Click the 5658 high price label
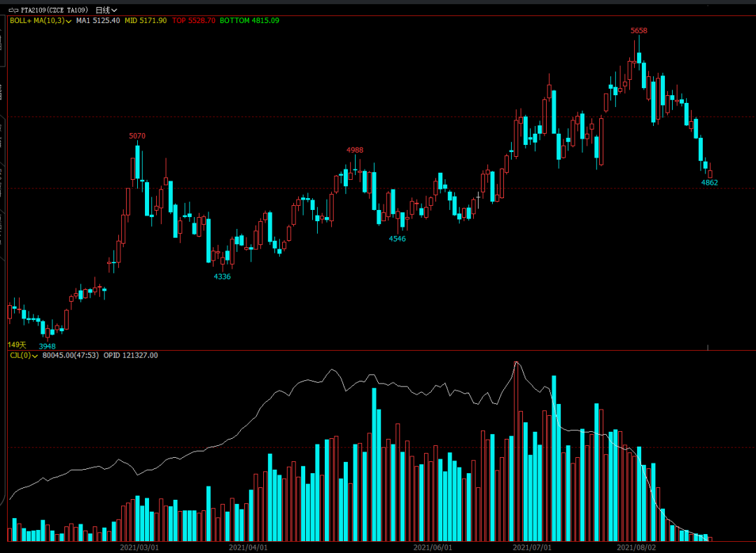The width and height of the screenshot is (756, 553). (x=639, y=31)
